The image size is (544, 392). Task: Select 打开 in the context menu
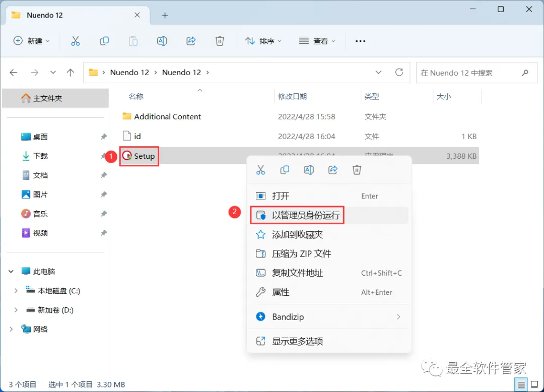point(329,196)
